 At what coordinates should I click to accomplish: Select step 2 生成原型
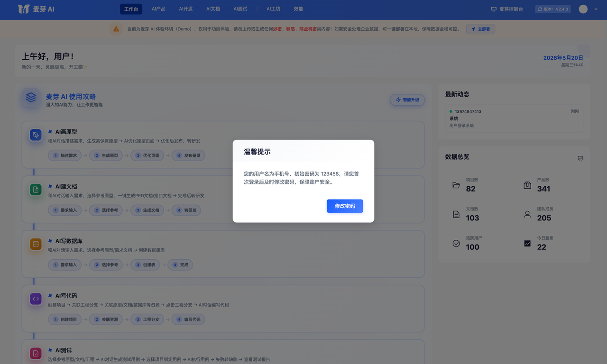pyautogui.click(x=106, y=155)
